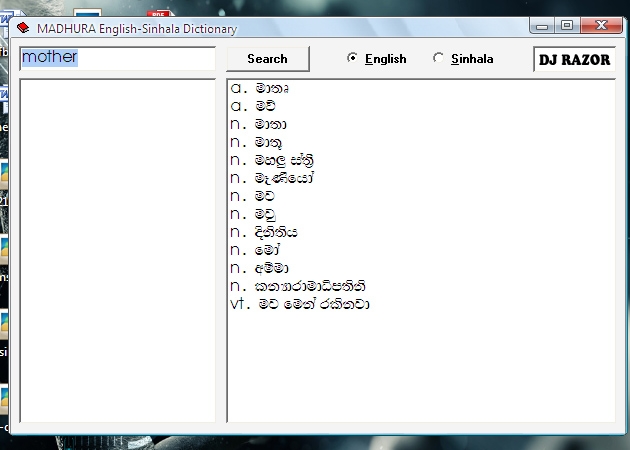
Task: Click the DJ RAZOR button
Action: 574,59
